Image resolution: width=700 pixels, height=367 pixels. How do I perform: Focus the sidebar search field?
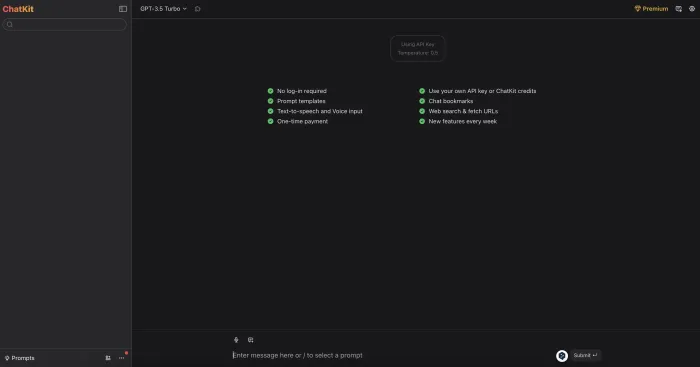(x=65, y=25)
